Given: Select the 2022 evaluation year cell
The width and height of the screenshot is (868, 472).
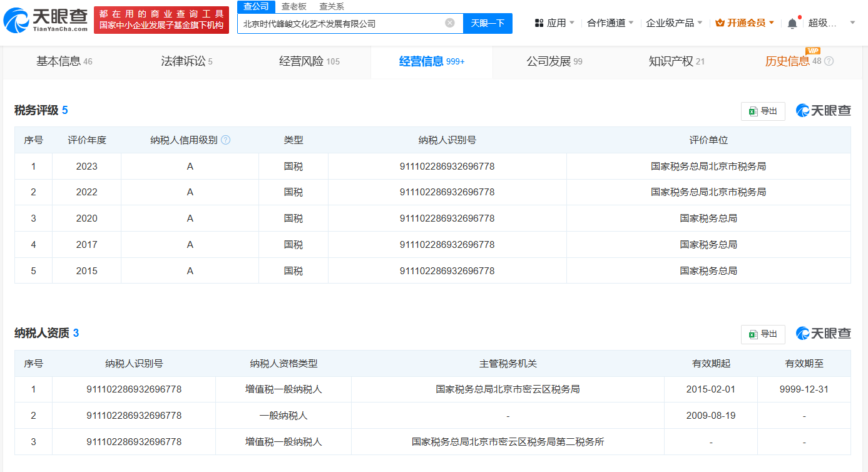Looking at the screenshot, I should 87,192.
